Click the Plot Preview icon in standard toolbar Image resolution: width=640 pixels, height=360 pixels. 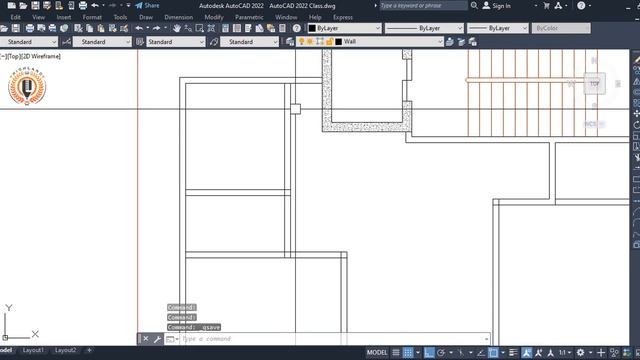point(41,28)
